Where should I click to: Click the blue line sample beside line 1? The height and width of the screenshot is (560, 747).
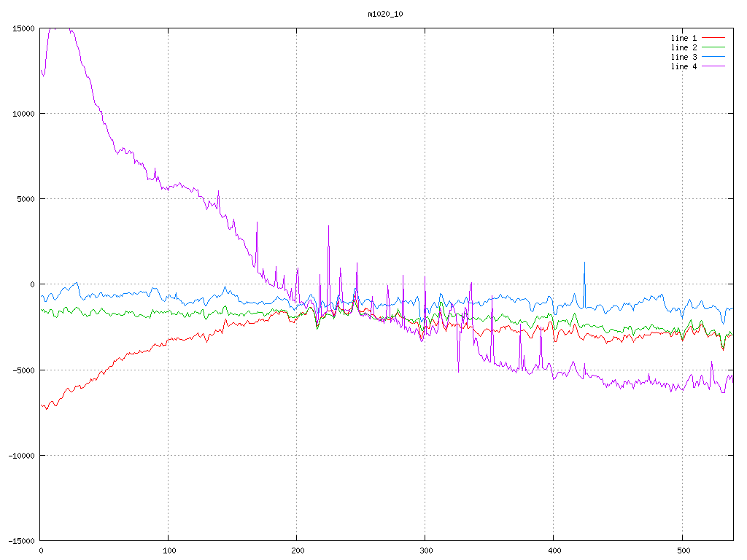click(714, 38)
